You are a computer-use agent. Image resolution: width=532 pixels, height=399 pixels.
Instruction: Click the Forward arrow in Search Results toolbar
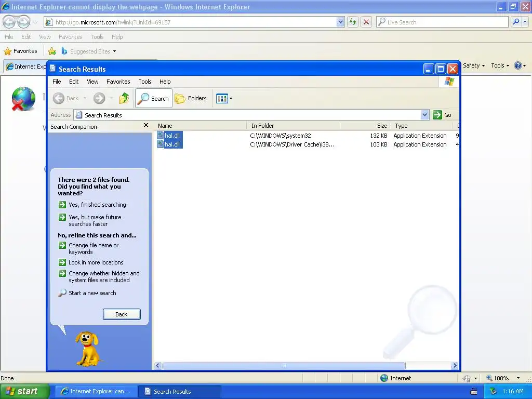pyautogui.click(x=99, y=98)
